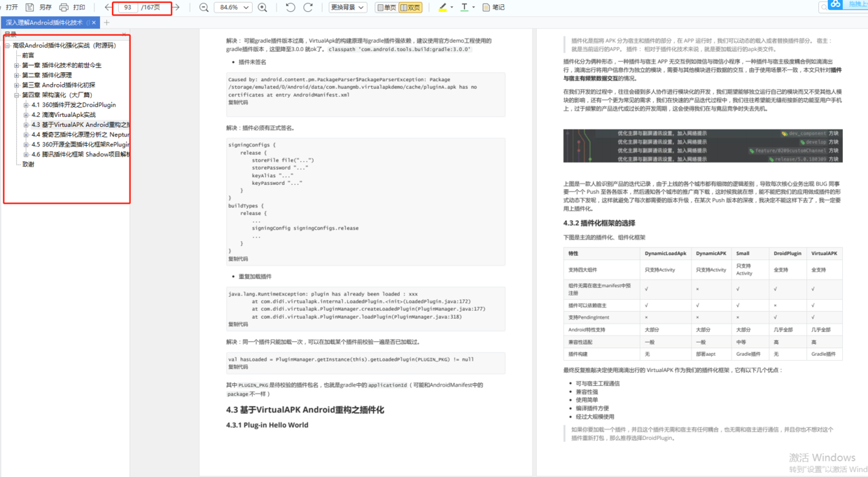
Task: Jump to 4.6 腾讯插件化框架 Shadow entry
Action: pos(80,154)
